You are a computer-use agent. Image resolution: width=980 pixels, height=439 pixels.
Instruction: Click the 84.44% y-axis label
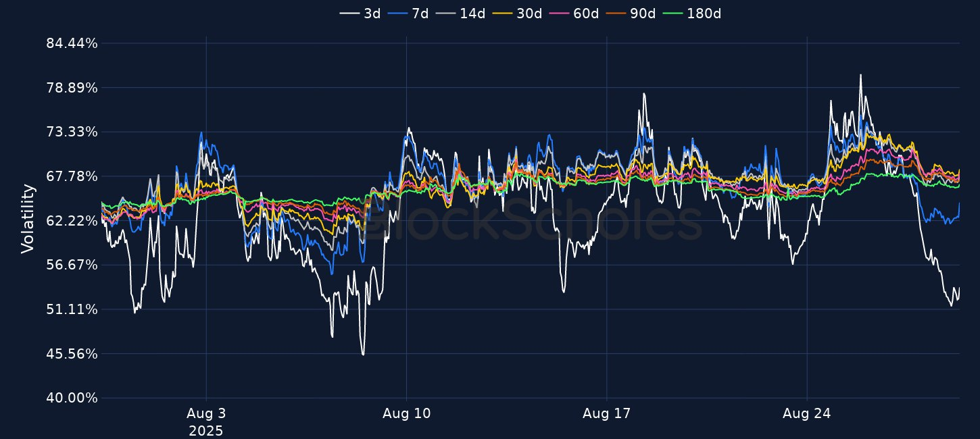pyautogui.click(x=72, y=43)
